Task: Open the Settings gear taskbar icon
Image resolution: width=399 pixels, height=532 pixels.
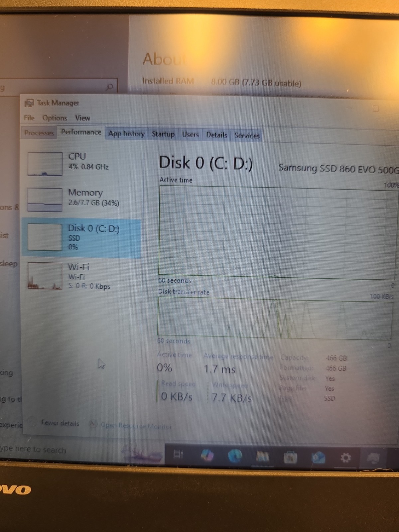Action: 345,458
